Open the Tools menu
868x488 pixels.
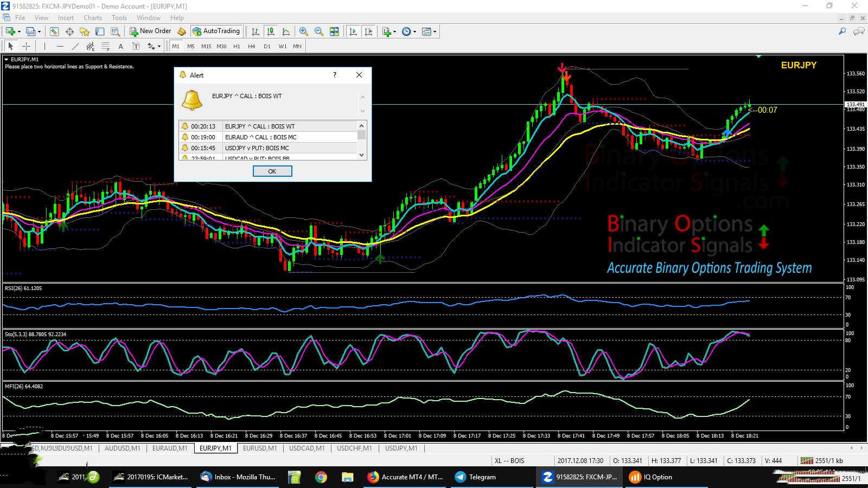[119, 18]
